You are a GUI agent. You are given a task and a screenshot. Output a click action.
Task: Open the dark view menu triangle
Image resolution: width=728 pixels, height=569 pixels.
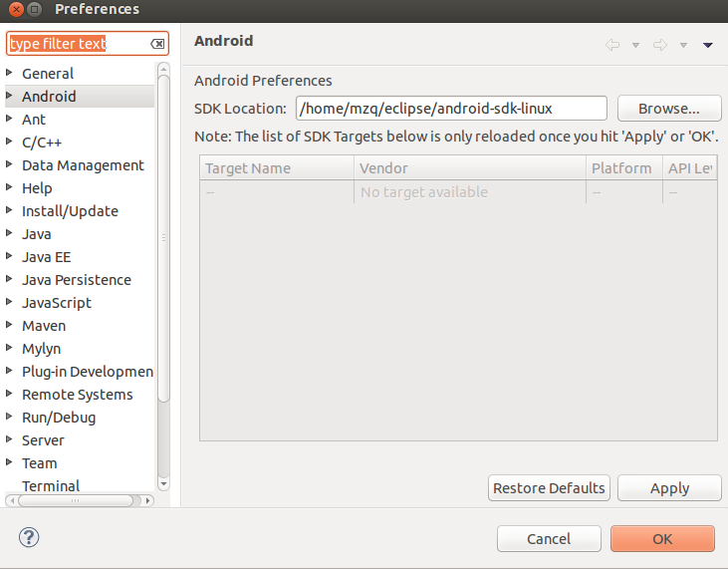[707, 45]
